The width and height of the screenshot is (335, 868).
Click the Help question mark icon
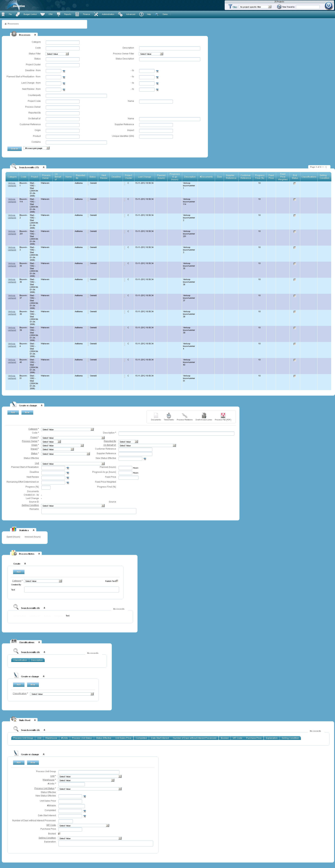point(141,14)
